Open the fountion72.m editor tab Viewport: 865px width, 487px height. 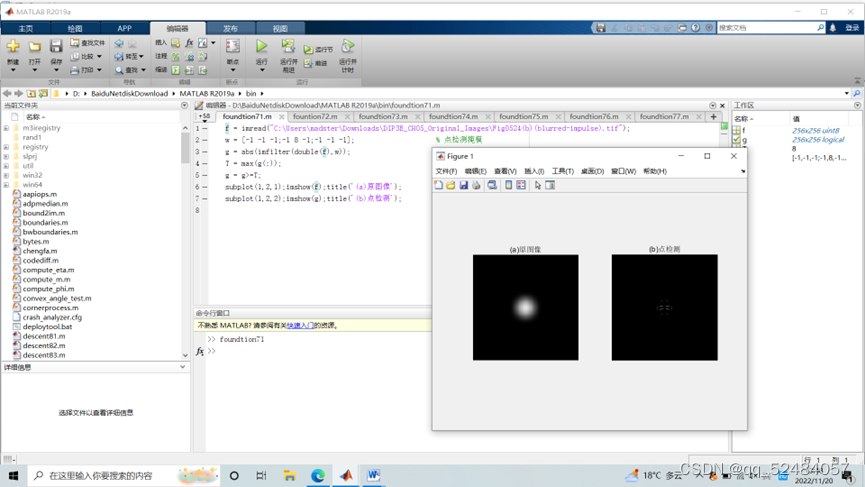(315, 117)
